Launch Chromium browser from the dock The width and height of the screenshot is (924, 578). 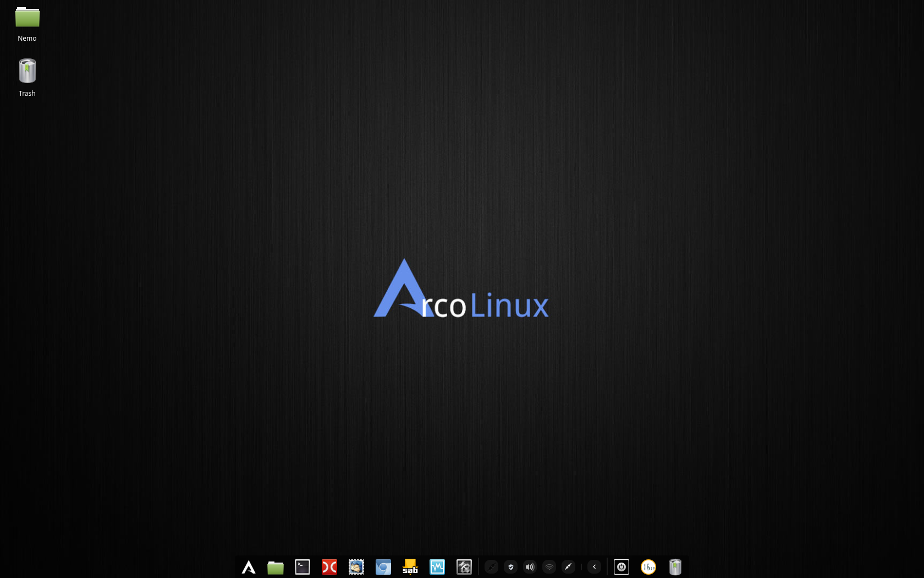(x=383, y=567)
